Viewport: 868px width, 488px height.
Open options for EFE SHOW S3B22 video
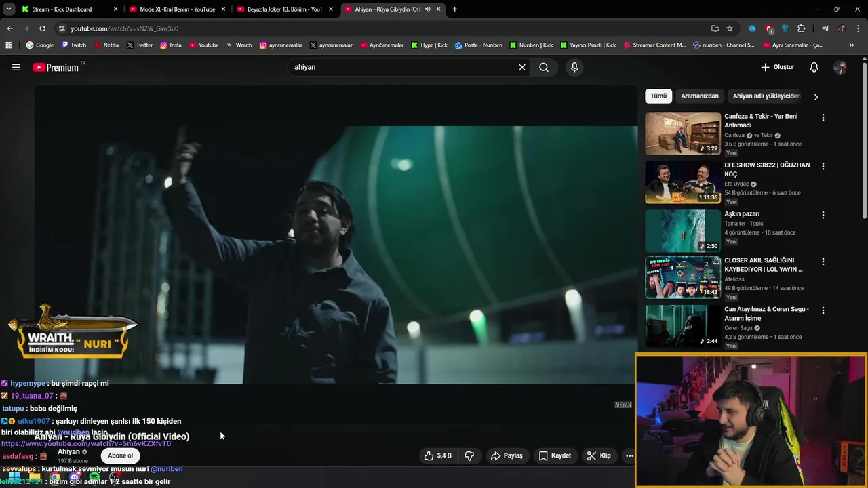click(x=823, y=166)
